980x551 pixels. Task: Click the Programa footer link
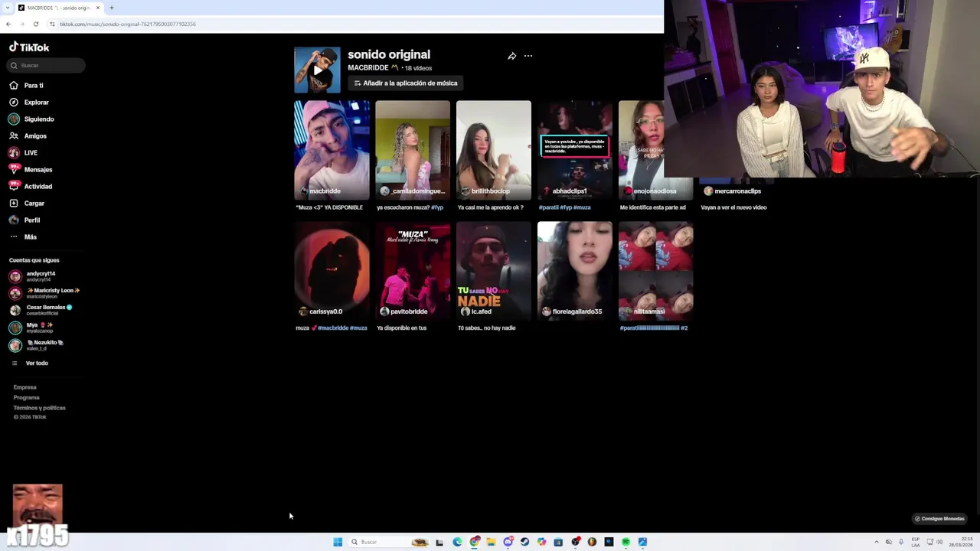(26, 398)
